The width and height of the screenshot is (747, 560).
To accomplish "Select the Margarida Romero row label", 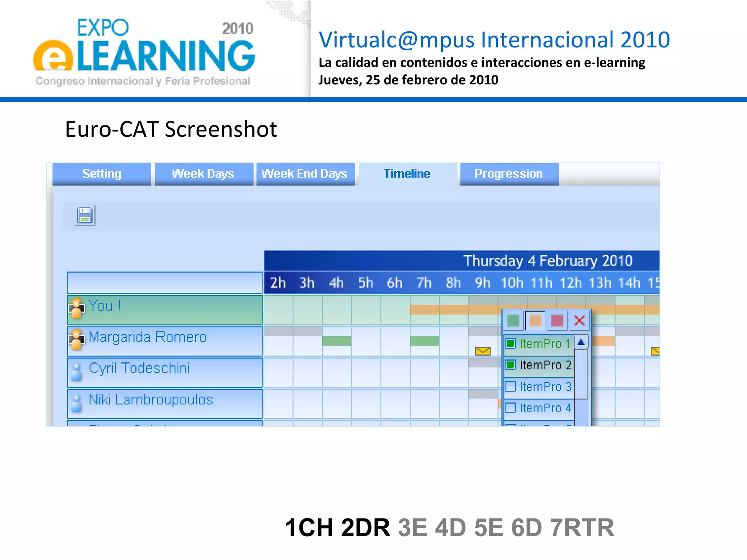I will pos(165,341).
